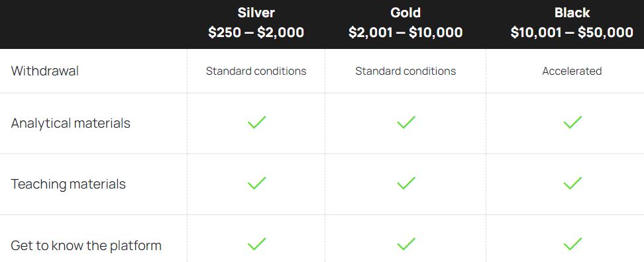The image size is (644, 262).
Task: Click the Teaching materials row label
Action: pyautogui.click(x=68, y=184)
